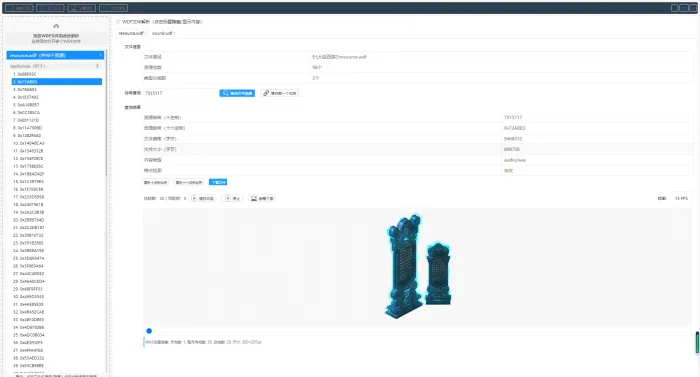This screenshot has height=377, width=700.
Task: Select entry 10. 0x140A8CA3 in resource list
Action: 57,143
